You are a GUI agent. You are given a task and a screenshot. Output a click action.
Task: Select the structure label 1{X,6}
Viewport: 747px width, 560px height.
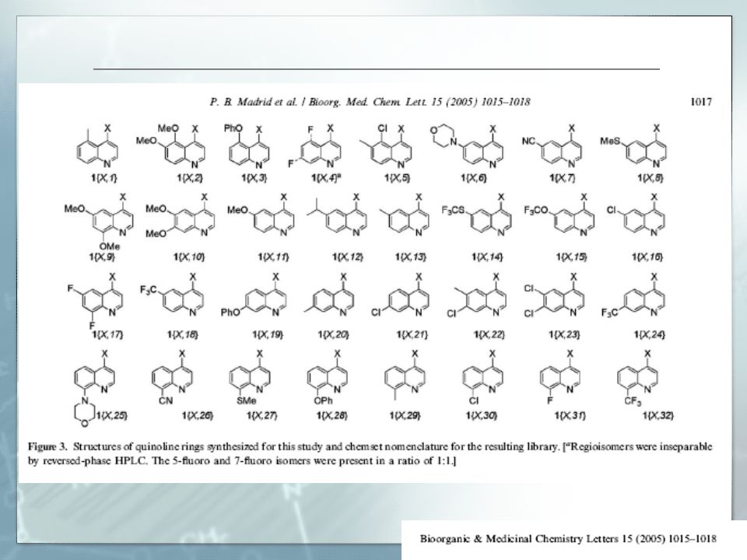tap(474, 178)
